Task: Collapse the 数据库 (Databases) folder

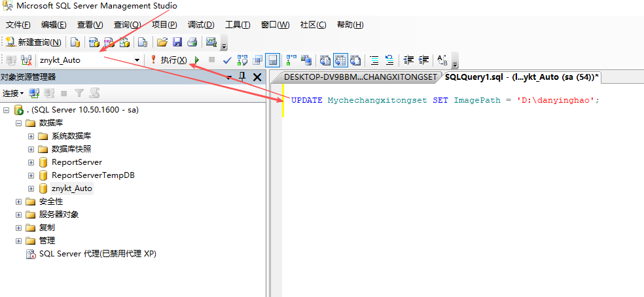Action: click(18, 123)
